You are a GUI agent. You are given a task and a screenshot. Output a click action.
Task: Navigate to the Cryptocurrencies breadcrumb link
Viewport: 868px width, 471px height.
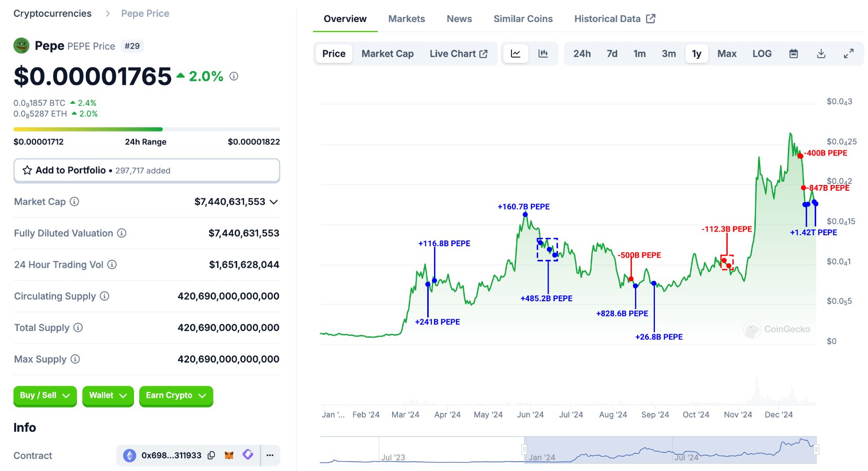(x=52, y=14)
